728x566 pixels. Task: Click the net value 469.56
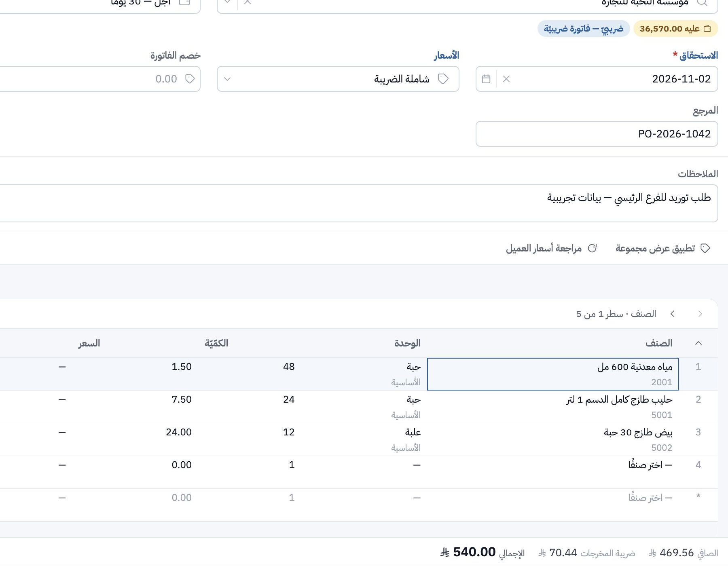pos(677,553)
